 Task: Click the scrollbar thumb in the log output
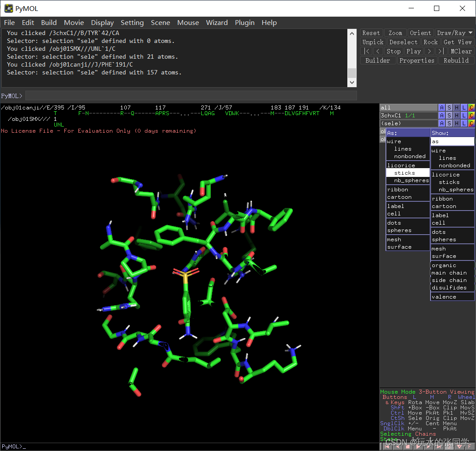pyautogui.click(x=352, y=73)
